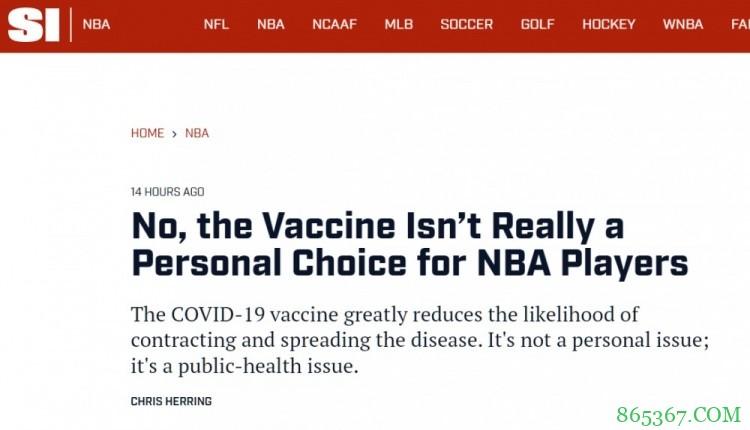The image size is (750, 430).
Task: Select HOCKEY in the navigation bar
Action: (x=608, y=24)
